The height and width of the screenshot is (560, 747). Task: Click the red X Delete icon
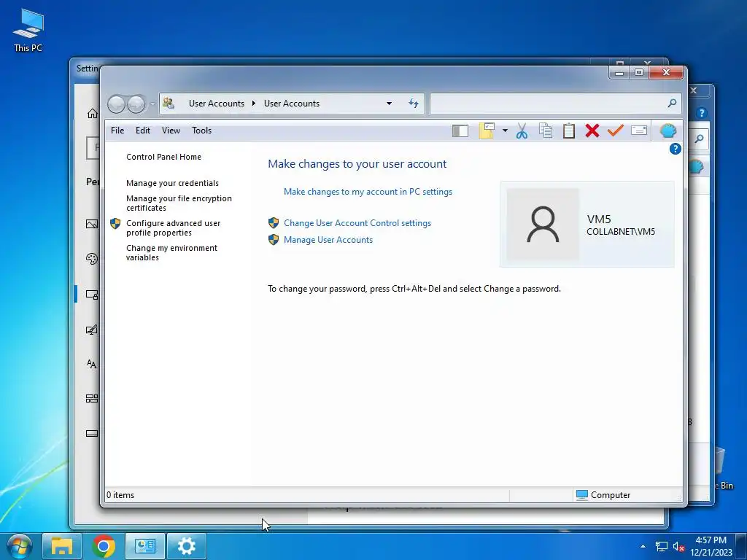(592, 131)
